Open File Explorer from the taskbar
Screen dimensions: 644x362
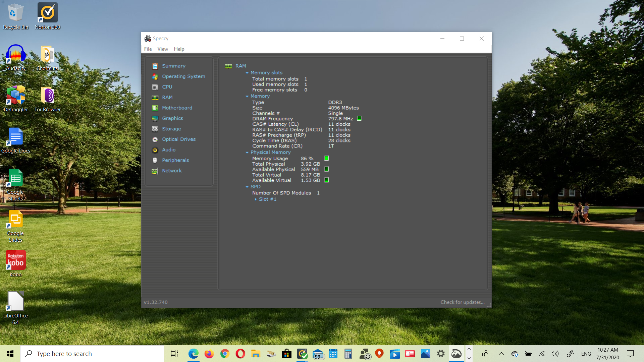(256, 354)
